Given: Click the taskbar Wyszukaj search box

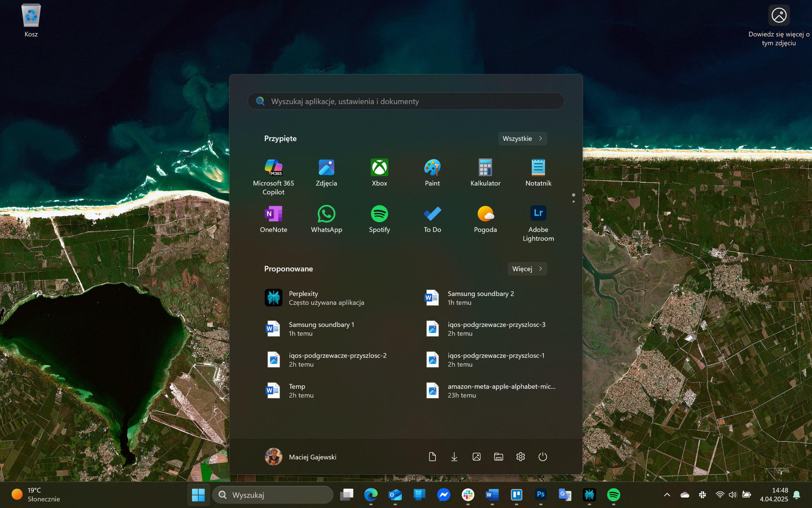Looking at the screenshot, I should click(272, 495).
